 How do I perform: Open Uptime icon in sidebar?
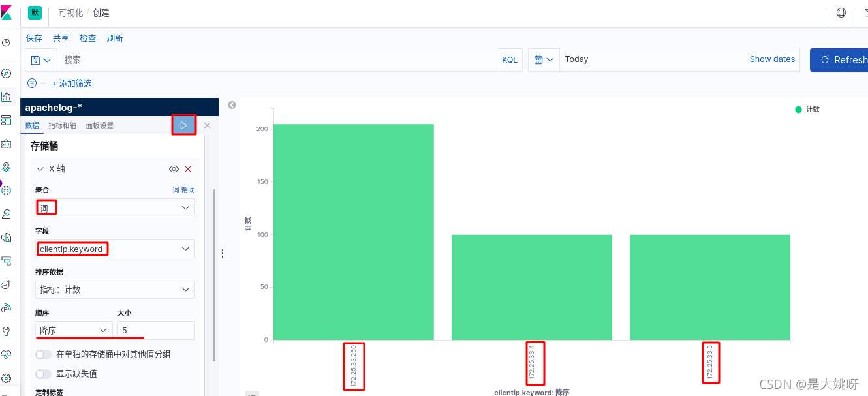click(7, 284)
